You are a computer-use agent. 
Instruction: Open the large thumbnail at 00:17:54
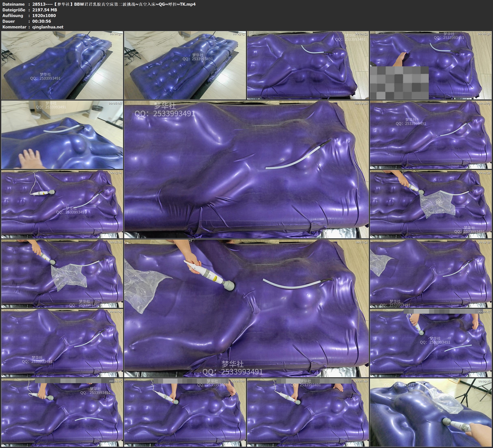(x=246, y=308)
